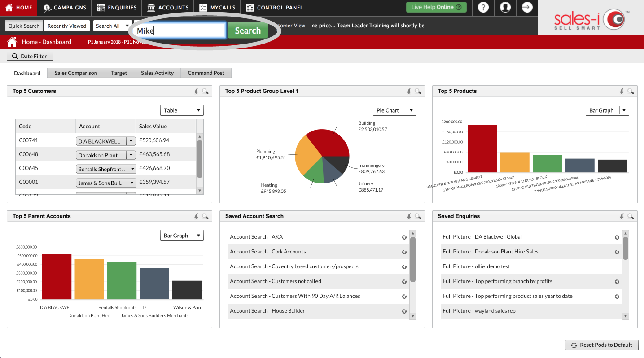The image size is (644, 358).
Task: Switch to the Sales Comparison tab
Action: click(75, 73)
